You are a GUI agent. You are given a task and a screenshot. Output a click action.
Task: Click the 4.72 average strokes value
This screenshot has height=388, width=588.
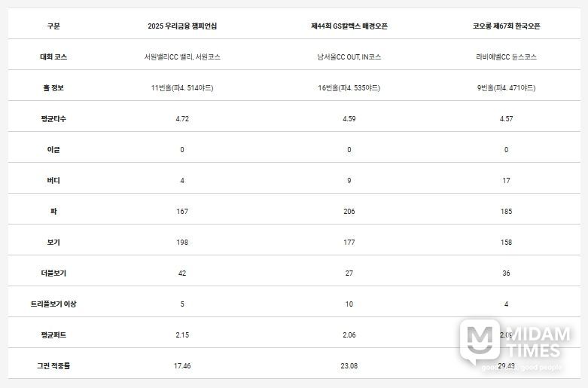[x=182, y=118]
